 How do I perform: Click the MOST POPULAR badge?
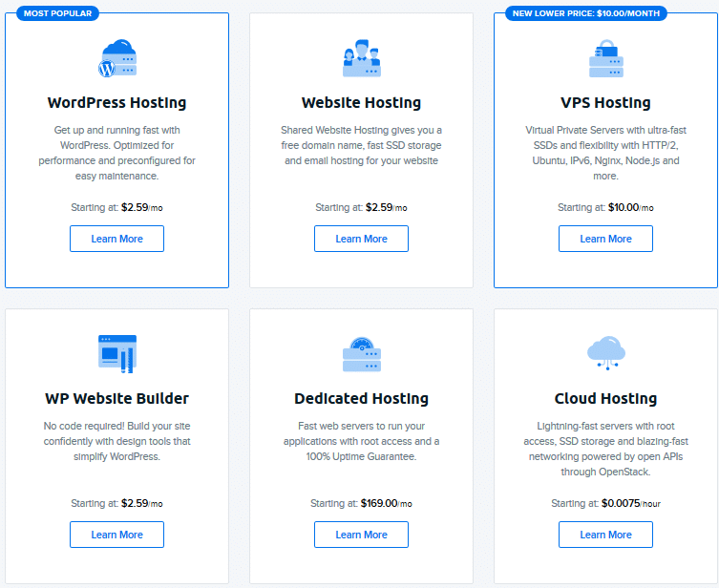(58, 13)
